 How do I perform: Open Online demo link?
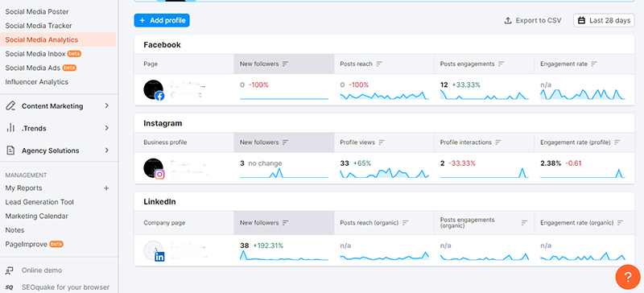pos(42,270)
